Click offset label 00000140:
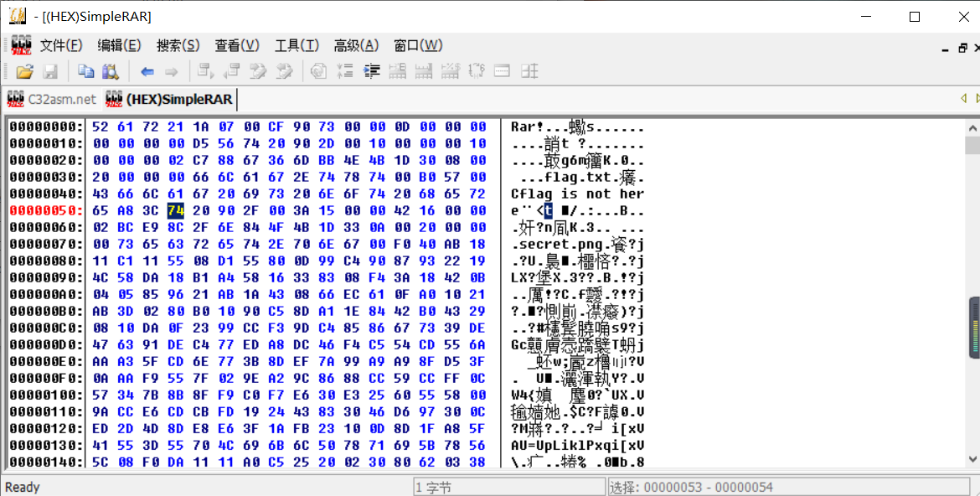 [46, 462]
